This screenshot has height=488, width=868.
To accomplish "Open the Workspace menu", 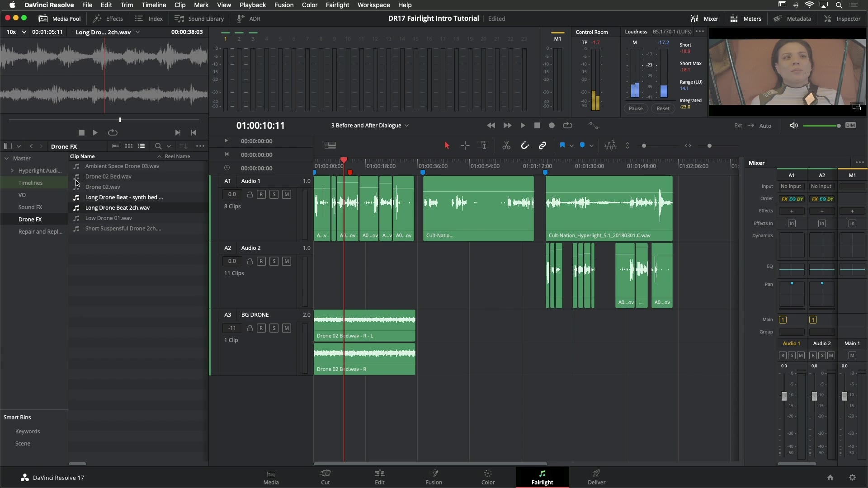I will pos(373,5).
